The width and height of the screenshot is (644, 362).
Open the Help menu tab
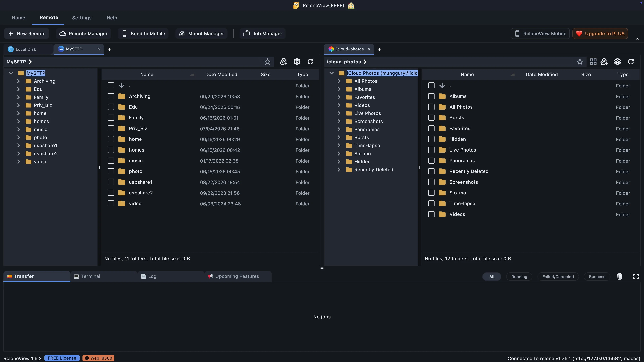[x=112, y=18]
